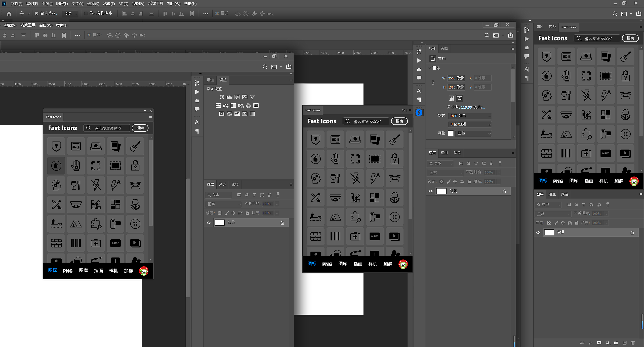Click the share icon at the outermost window's top-right

tap(638, 13)
